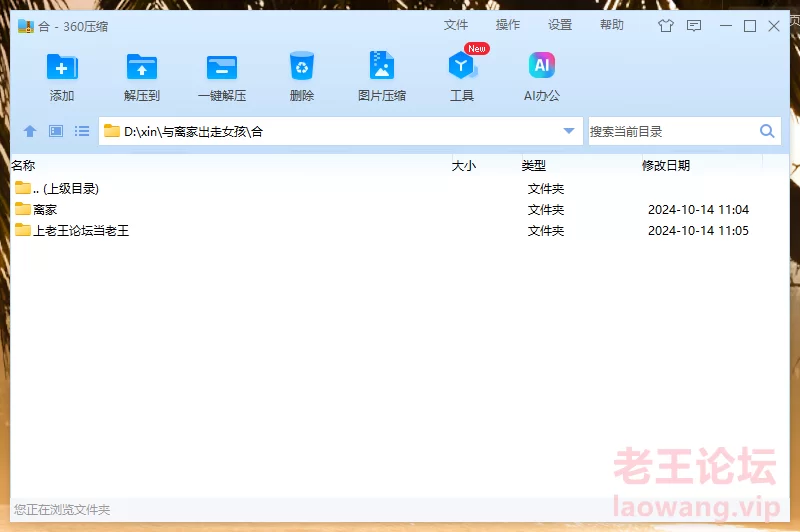Click the 添加 add-files icon
Screen dimensions: 800x532
point(62,67)
